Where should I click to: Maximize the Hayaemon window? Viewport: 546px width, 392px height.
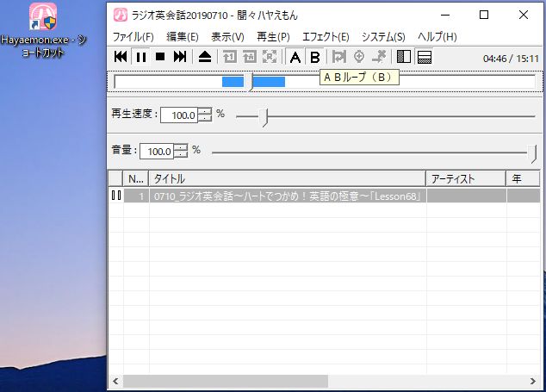tap(484, 15)
